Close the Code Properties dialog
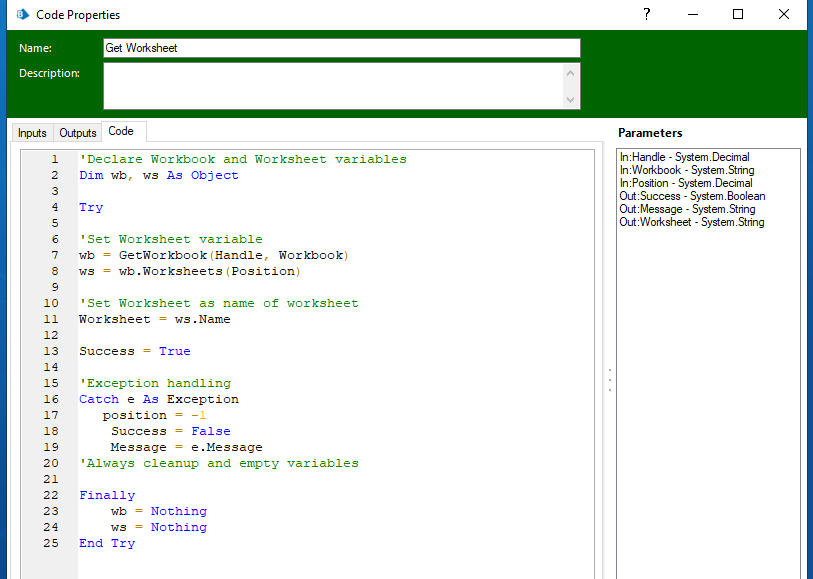 tap(784, 14)
